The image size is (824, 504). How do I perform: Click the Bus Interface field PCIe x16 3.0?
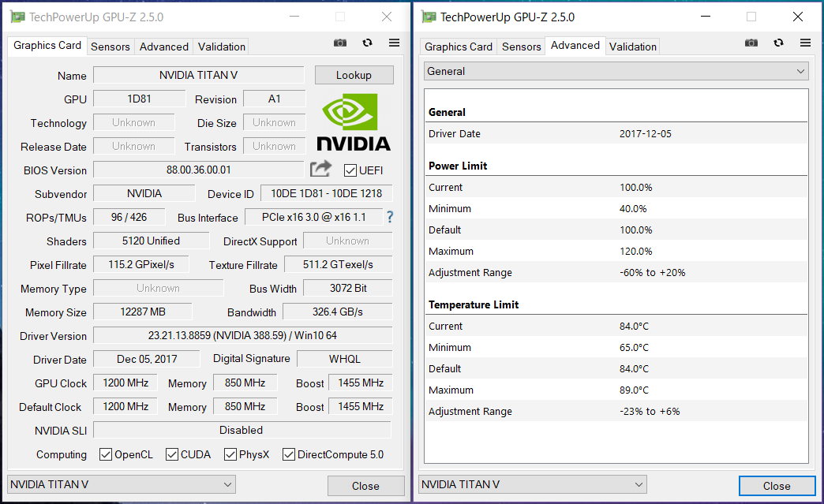click(x=313, y=218)
